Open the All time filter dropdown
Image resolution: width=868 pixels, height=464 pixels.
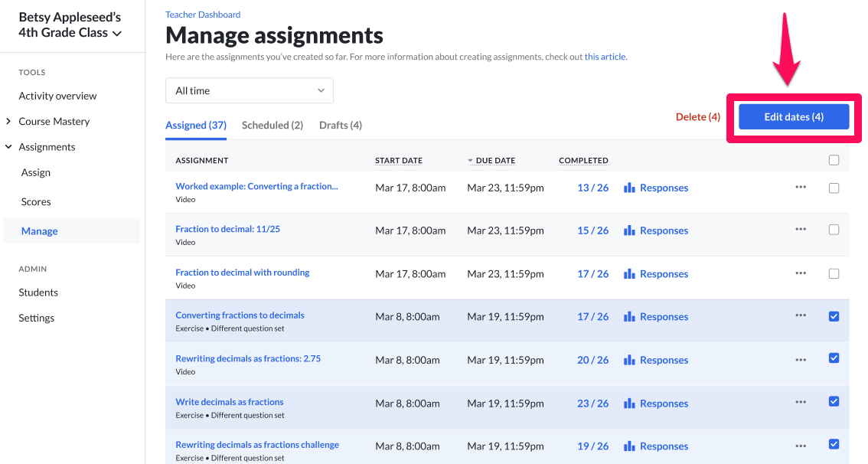pos(250,90)
